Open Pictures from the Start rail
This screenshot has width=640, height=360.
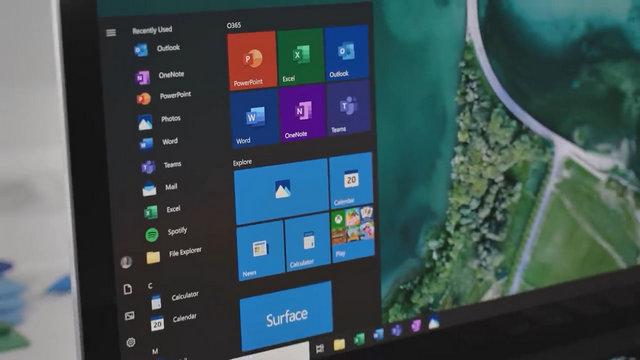[x=129, y=316]
